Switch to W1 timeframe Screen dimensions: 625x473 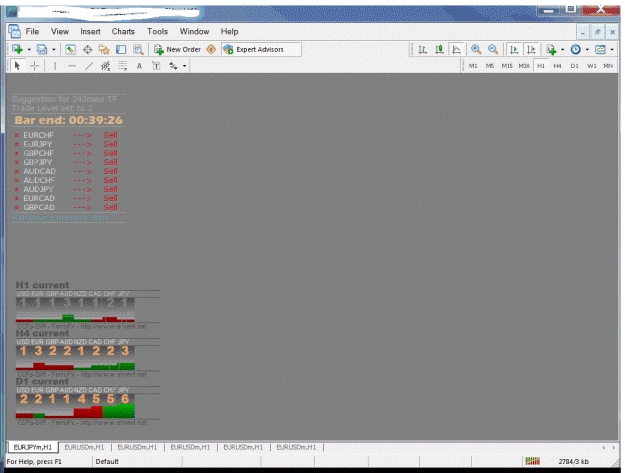592,66
